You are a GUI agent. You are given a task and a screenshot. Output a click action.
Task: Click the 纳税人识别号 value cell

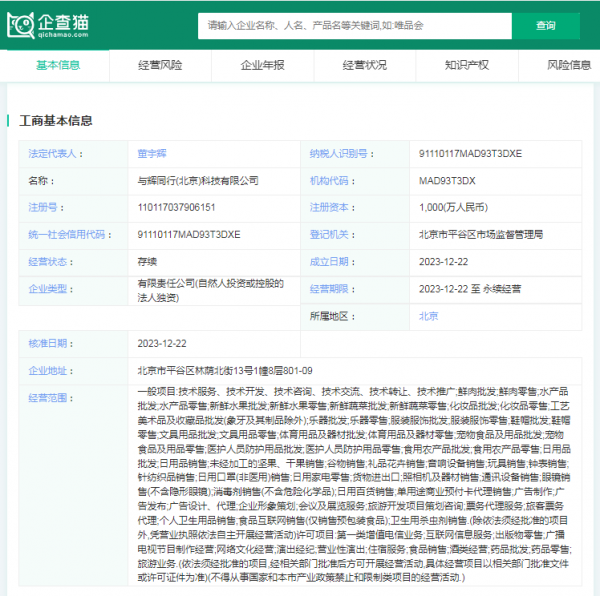(470, 154)
